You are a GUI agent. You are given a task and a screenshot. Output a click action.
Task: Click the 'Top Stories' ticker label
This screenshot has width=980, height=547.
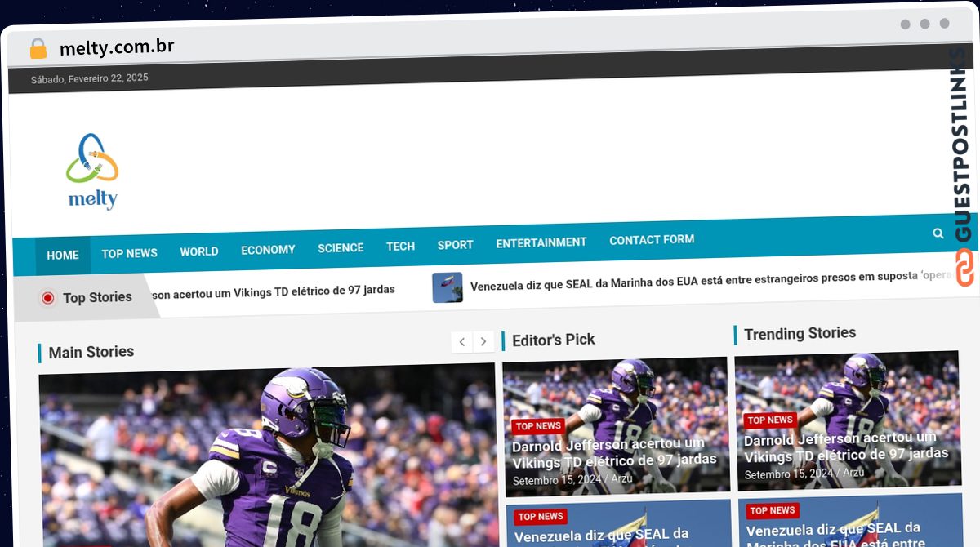tap(97, 297)
